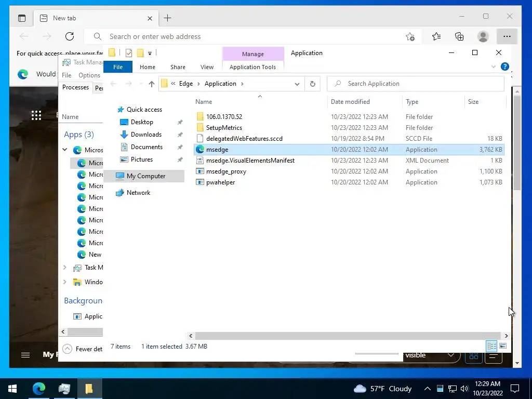Select the msedge_proxy file

pos(349,171)
